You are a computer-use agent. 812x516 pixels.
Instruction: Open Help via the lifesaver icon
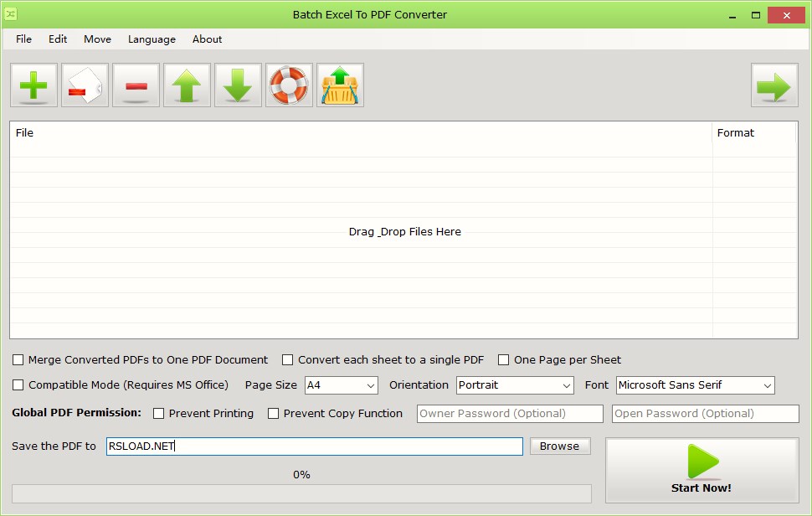click(289, 85)
